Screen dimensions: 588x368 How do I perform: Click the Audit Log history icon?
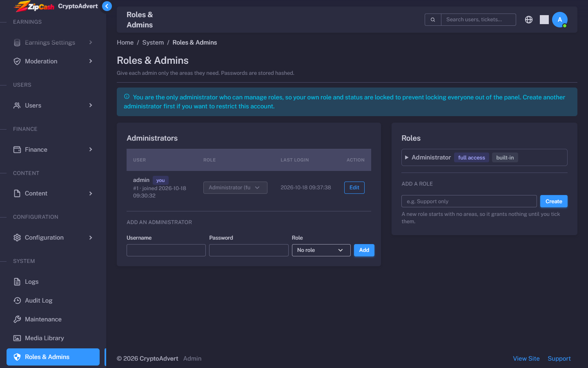[17, 301]
